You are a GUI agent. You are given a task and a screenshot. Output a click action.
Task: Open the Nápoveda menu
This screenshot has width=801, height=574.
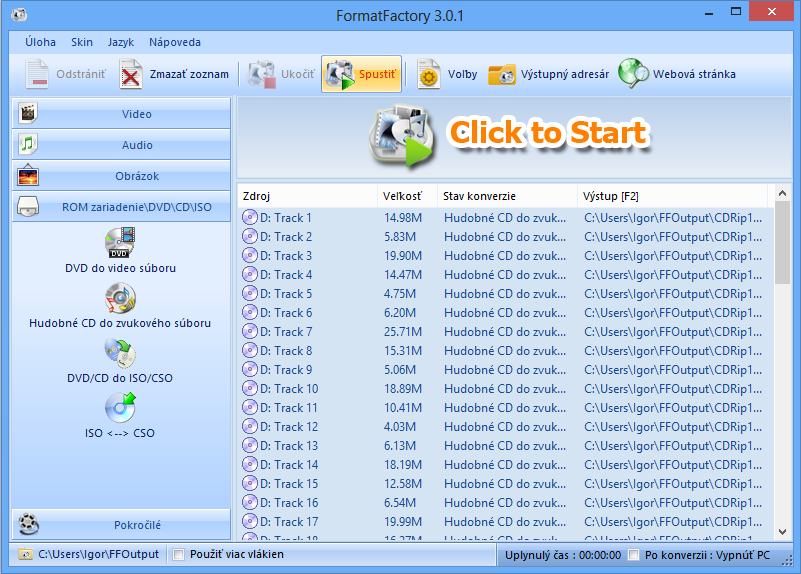175,42
